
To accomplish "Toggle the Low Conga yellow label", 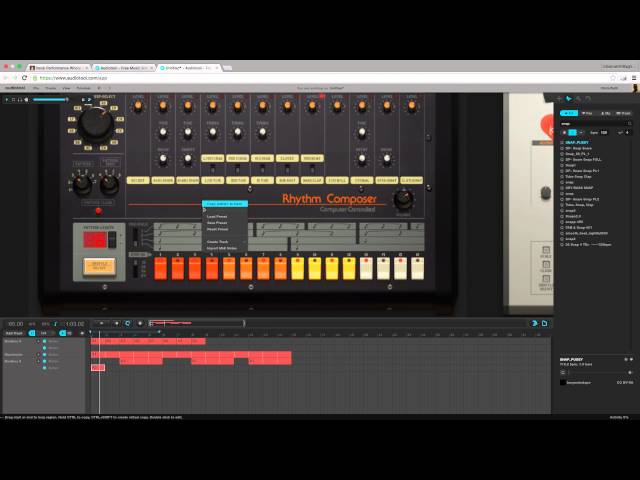I will pyautogui.click(x=213, y=158).
